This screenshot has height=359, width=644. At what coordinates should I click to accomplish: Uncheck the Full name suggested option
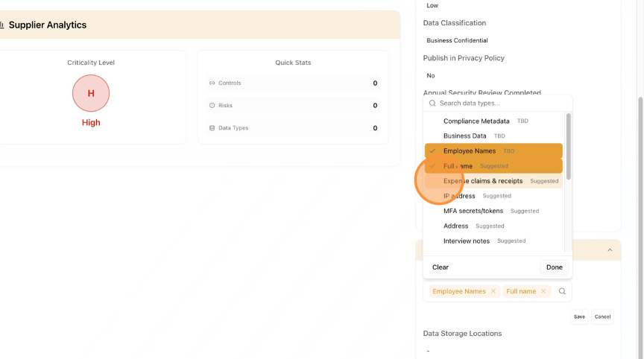(458, 166)
